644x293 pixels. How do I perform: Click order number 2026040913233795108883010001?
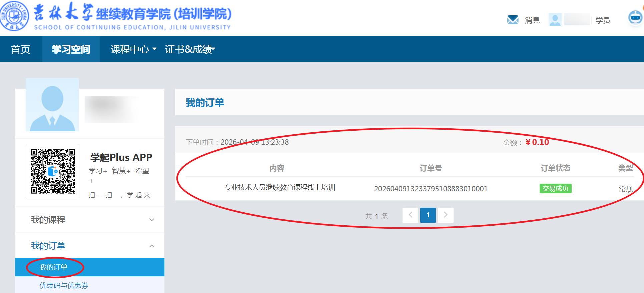(431, 189)
